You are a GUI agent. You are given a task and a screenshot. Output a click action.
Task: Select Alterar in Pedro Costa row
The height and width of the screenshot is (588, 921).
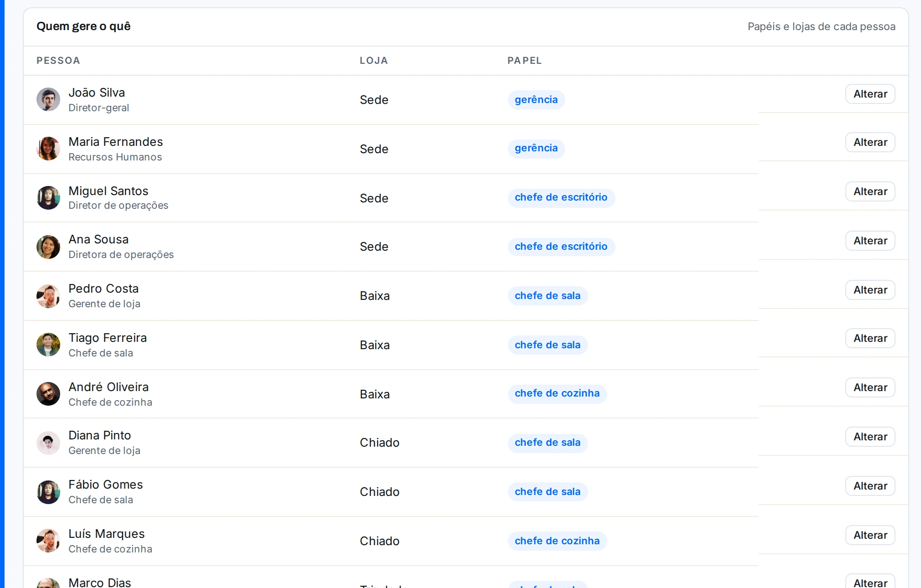pos(870,290)
